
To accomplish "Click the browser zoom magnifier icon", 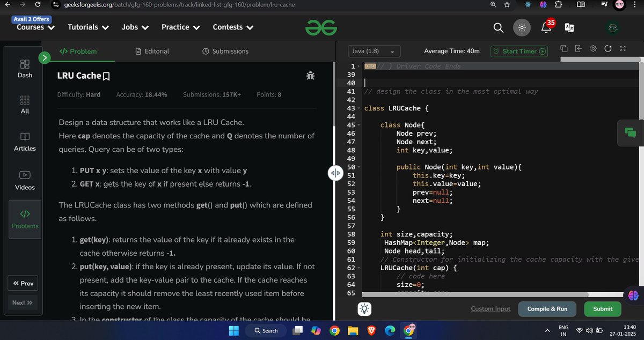I will click(x=493, y=5).
